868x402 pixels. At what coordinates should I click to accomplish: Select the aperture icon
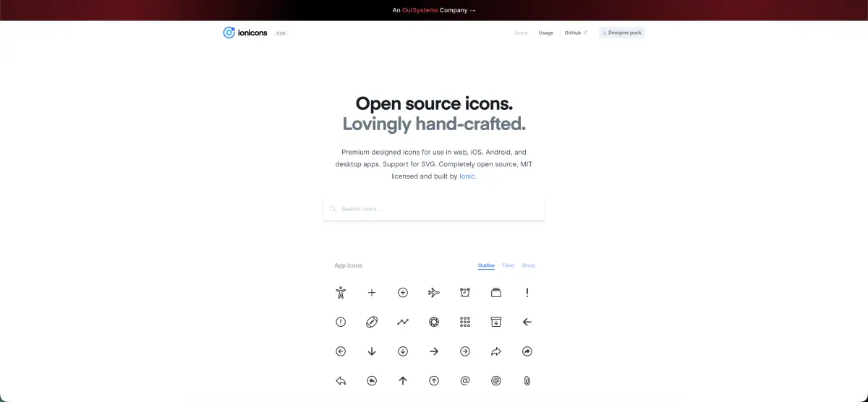pyautogui.click(x=434, y=322)
